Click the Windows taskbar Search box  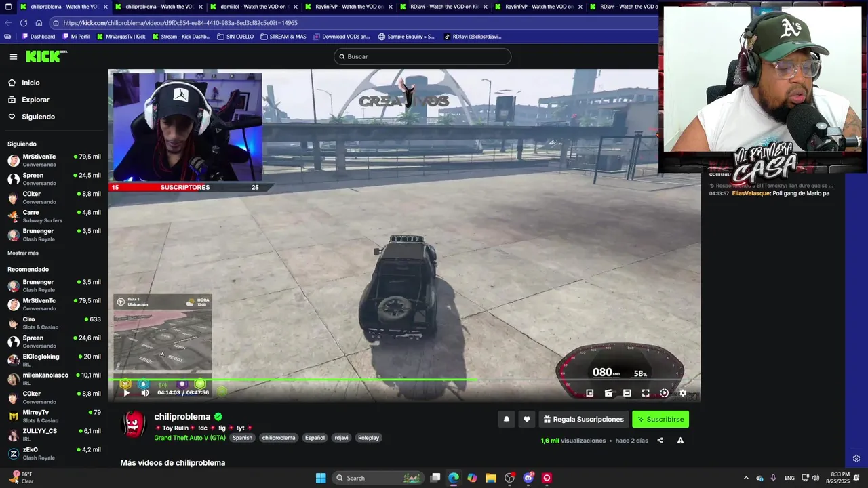(378, 478)
